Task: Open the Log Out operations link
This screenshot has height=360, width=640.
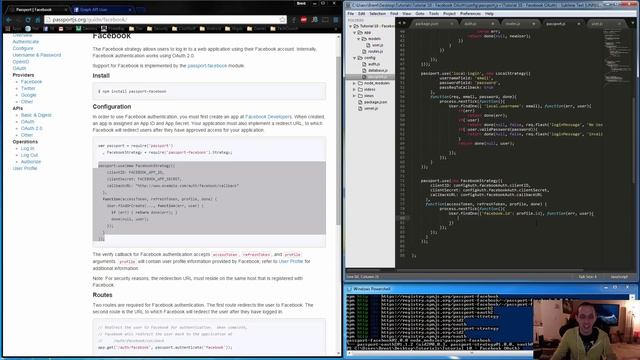Action: [29, 155]
